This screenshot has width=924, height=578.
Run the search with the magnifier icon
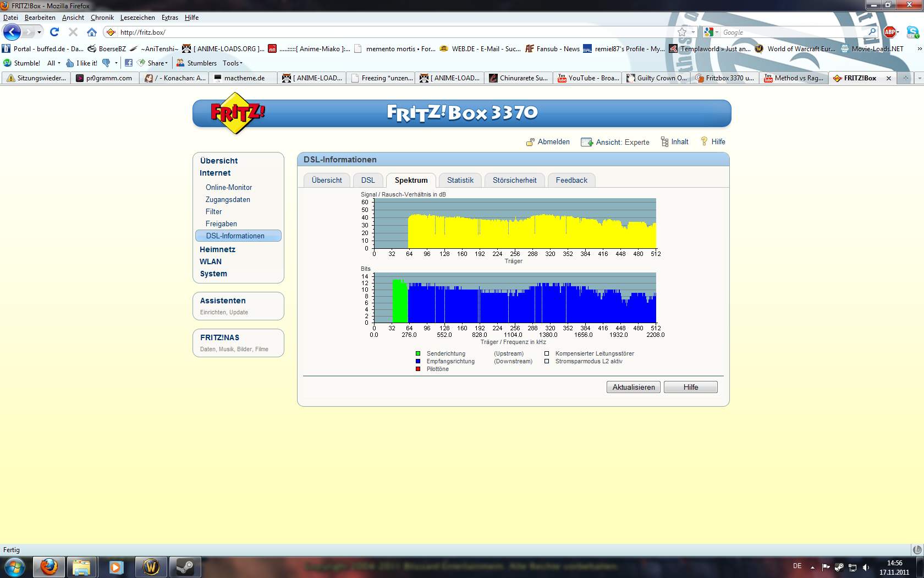click(x=872, y=32)
